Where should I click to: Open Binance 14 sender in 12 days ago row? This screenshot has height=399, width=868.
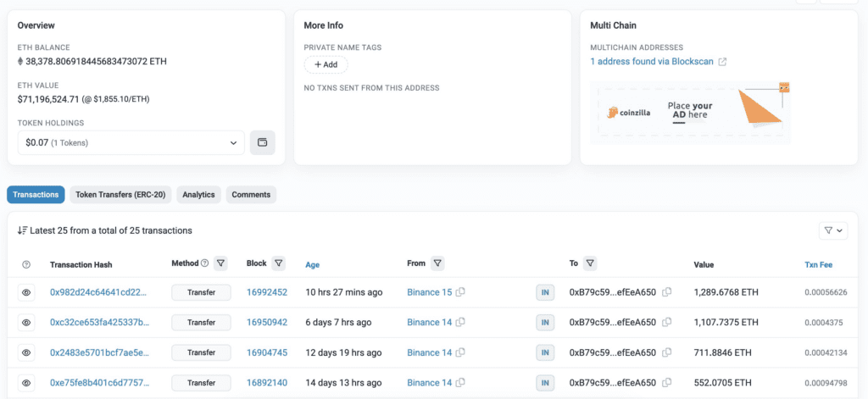coord(430,352)
